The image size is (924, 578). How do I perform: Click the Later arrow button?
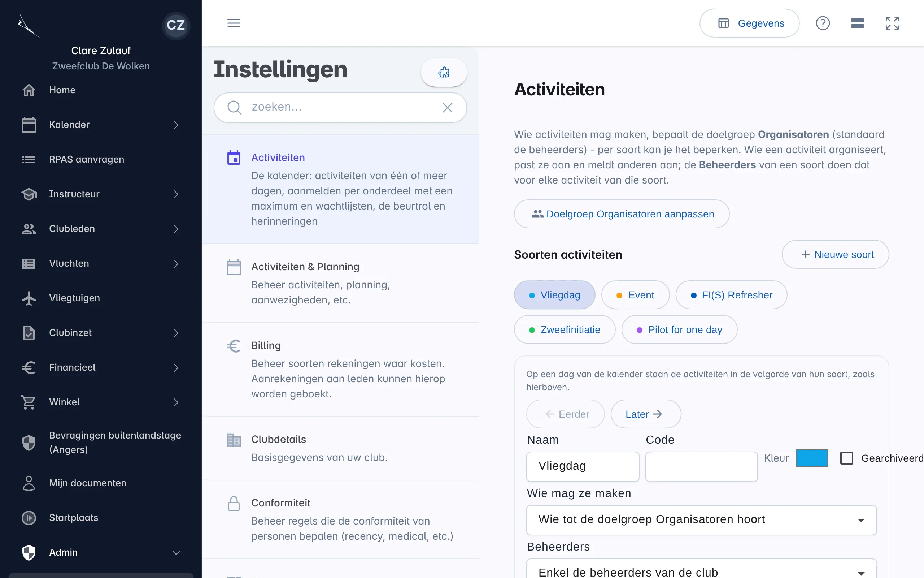pos(646,414)
